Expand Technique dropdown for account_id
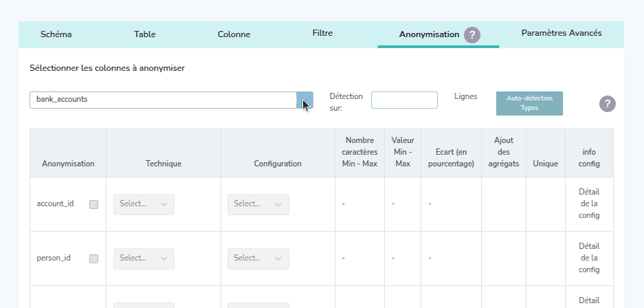The image size is (644, 308). click(x=144, y=204)
